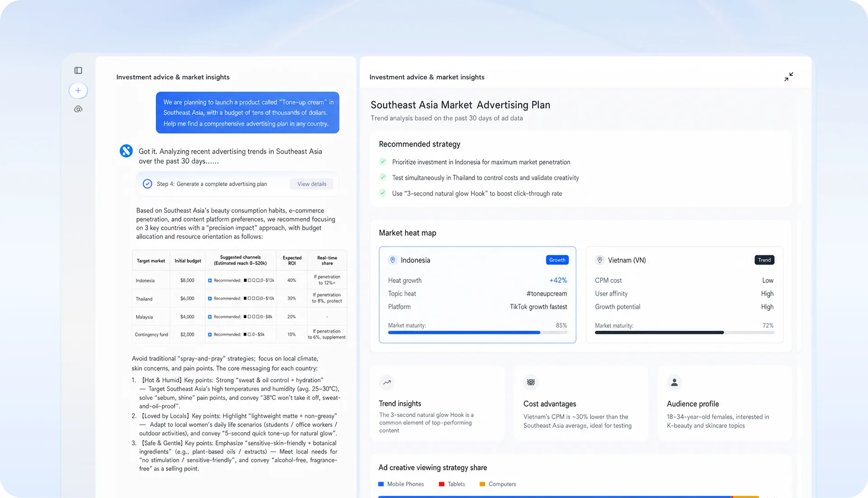Click the check icon beside glow Hook strategy
868x498 pixels.
point(383,193)
